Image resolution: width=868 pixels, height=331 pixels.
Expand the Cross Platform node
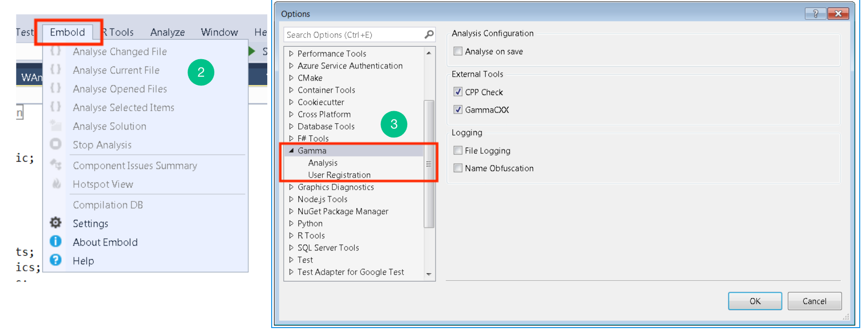[291, 114]
